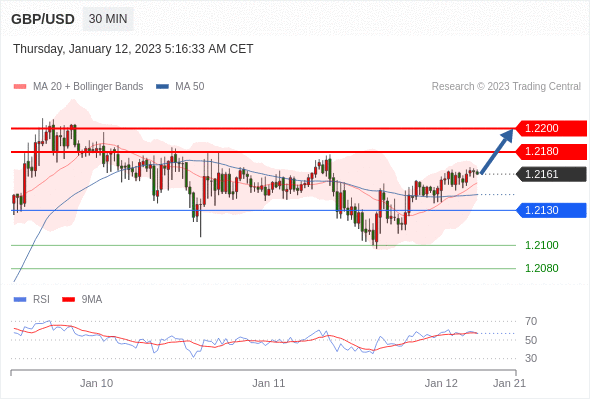
Task: Click the Research © 2023 Trading Central credit
Action: click(x=506, y=87)
